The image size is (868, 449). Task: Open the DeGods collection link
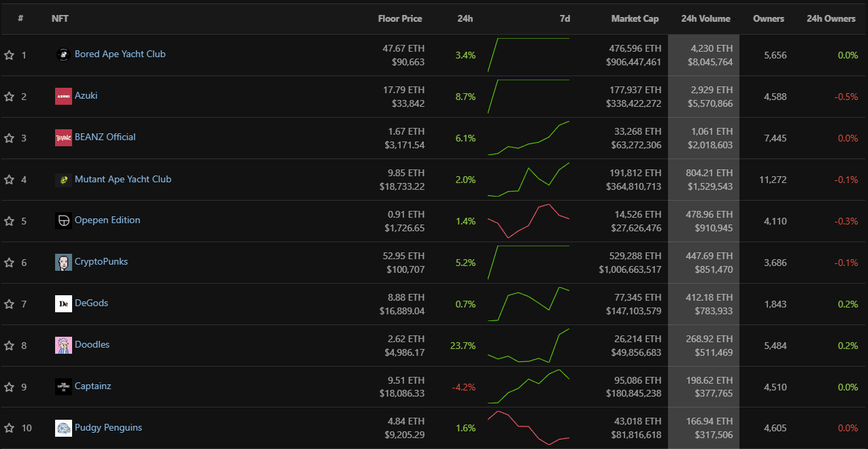tap(91, 303)
